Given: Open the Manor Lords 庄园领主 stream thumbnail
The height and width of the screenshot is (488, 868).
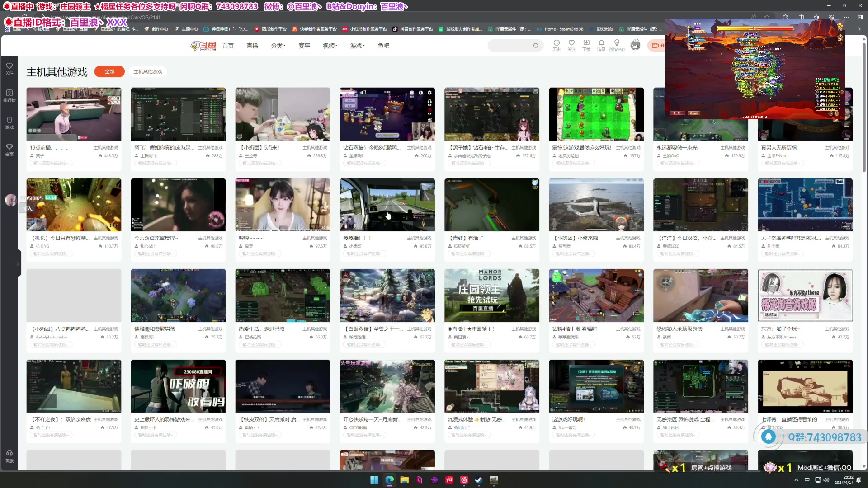Looking at the screenshot, I should click(x=491, y=296).
